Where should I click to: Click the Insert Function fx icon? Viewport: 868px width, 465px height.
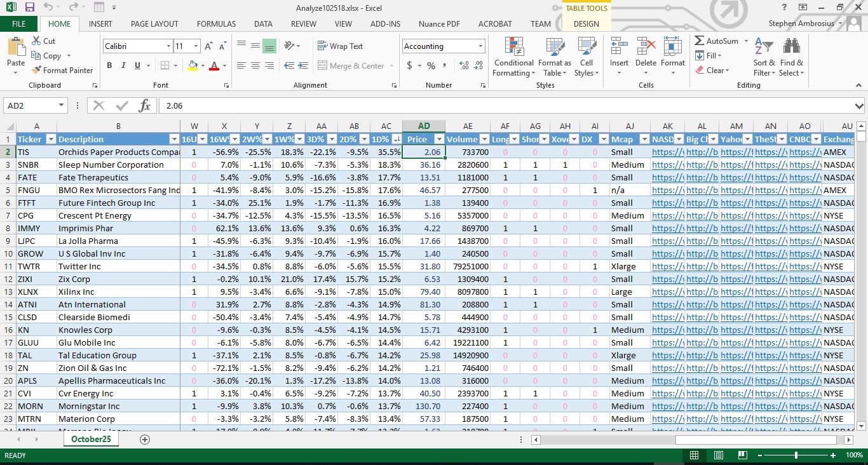[x=144, y=105]
